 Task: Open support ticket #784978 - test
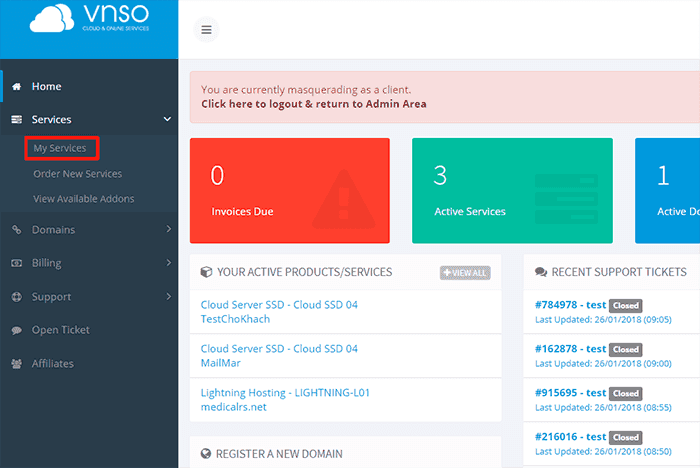[x=571, y=305]
